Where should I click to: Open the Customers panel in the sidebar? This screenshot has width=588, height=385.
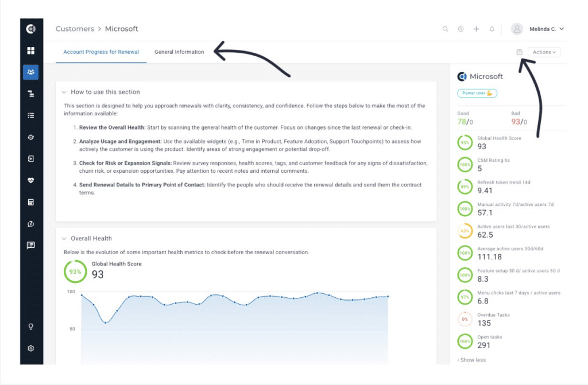[x=31, y=72]
